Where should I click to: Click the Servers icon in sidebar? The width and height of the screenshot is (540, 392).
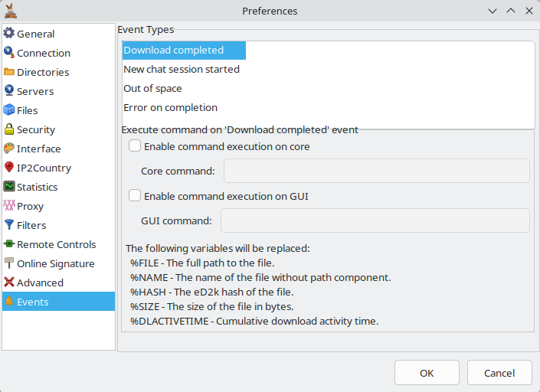(x=9, y=91)
